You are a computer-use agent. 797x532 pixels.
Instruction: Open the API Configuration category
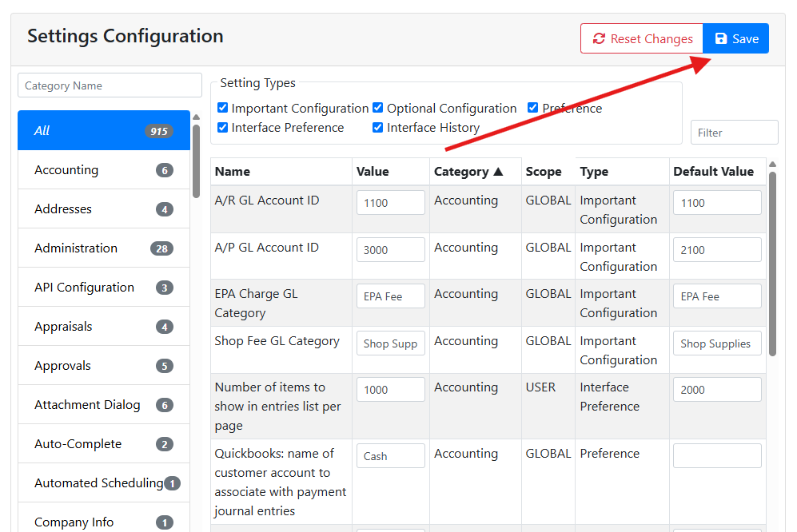coord(104,287)
